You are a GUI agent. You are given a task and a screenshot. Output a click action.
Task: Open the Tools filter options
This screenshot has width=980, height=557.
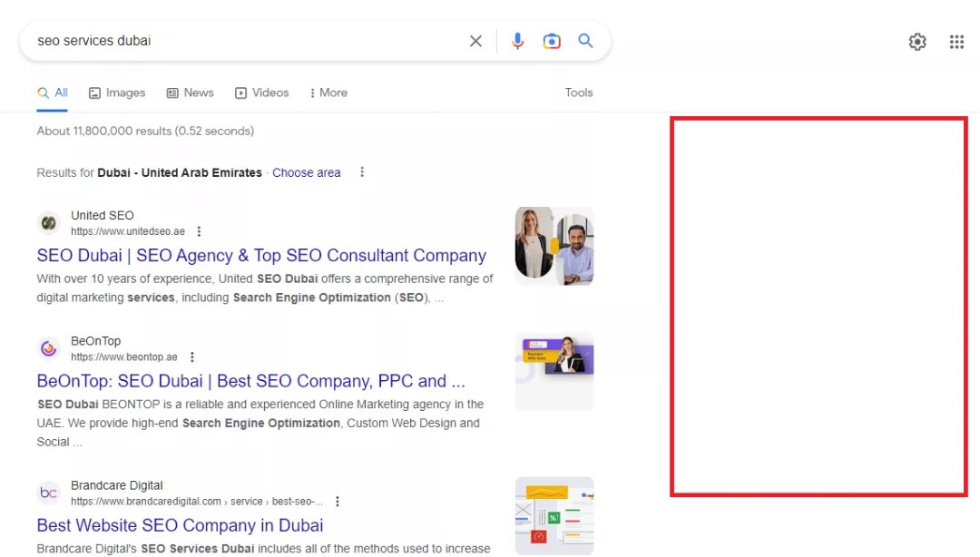(579, 93)
